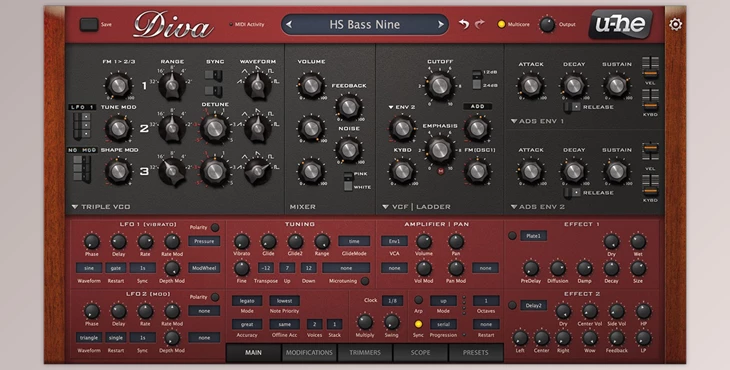Click the Transpose -12 value field
Viewport: 730px width, 370px height.
[x=266, y=268]
